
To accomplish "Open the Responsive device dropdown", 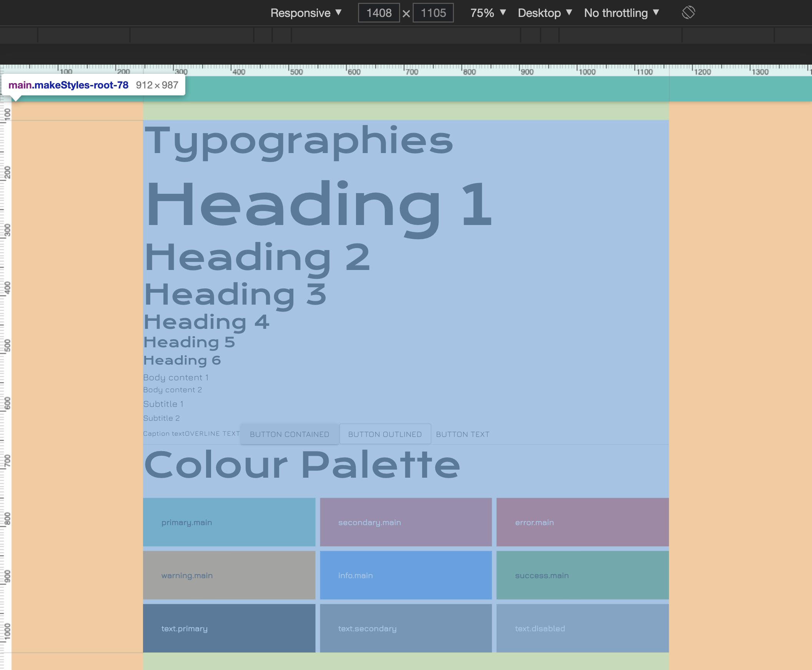I will tap(306, 13).
